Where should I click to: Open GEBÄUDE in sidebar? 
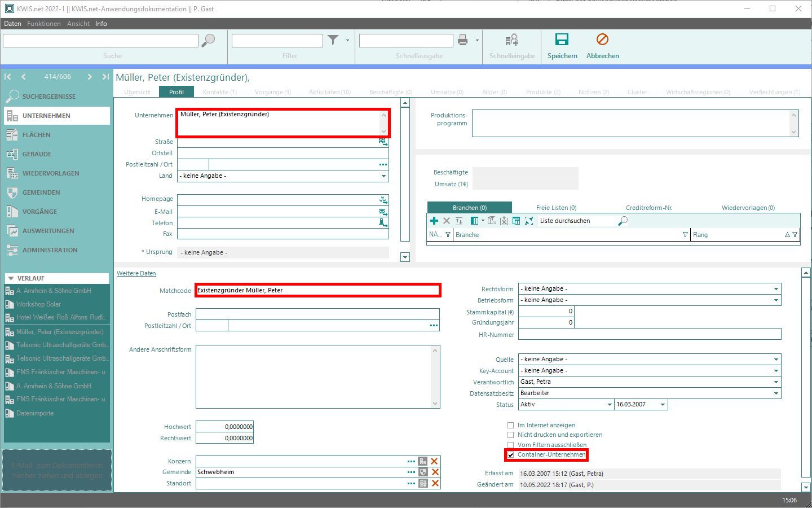click(56, 154)
